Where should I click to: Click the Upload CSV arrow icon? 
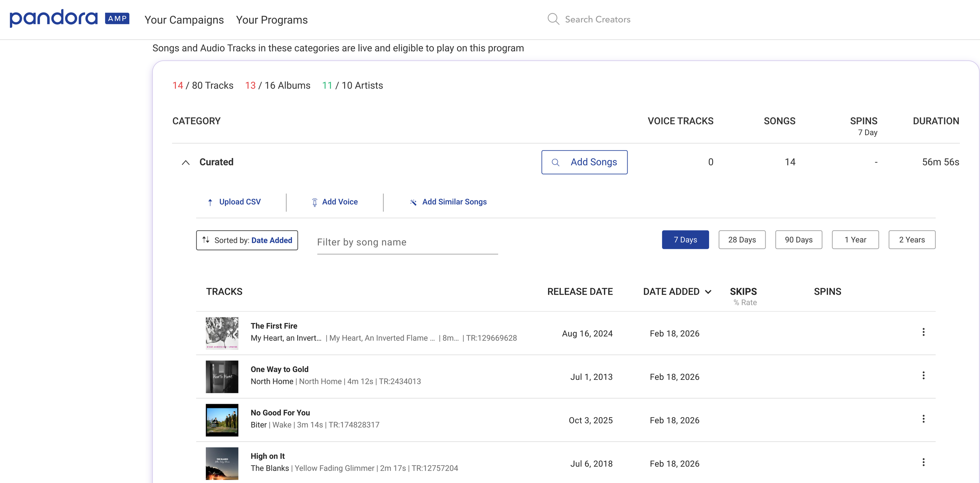pyautogui.click(x=210, y=202)
